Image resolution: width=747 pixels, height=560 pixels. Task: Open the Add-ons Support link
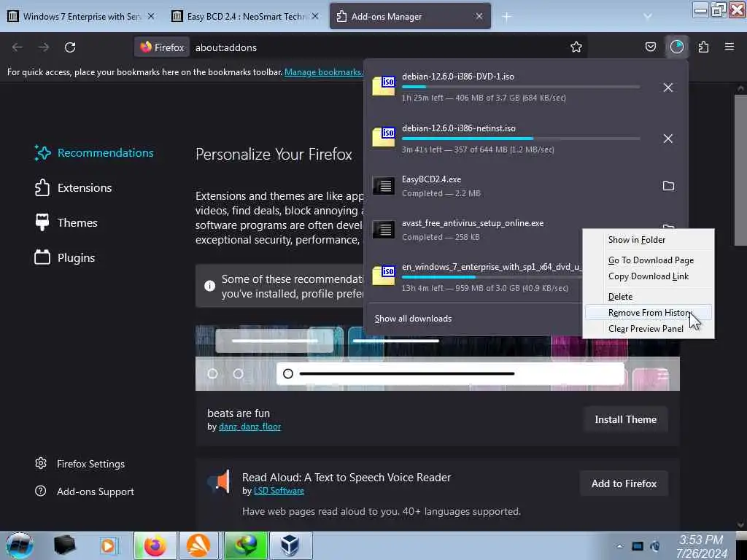point(85,491)
